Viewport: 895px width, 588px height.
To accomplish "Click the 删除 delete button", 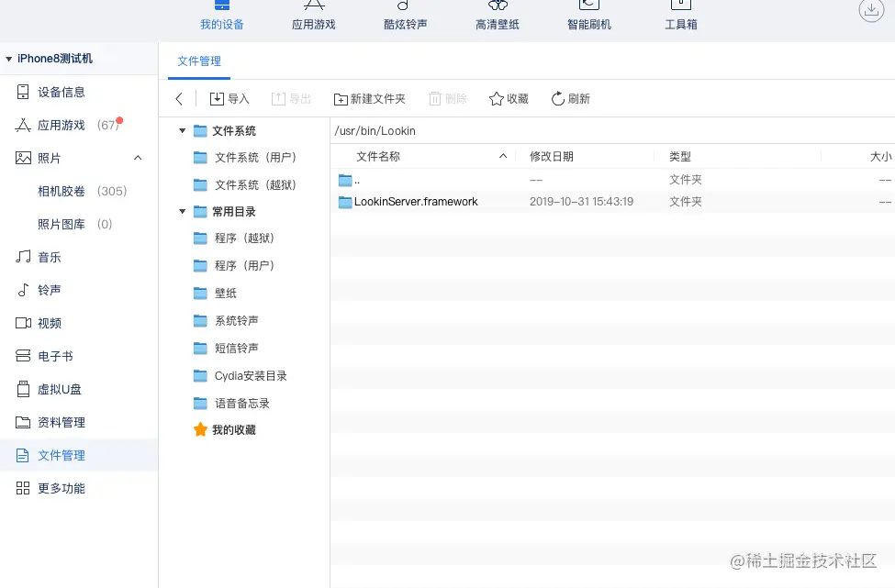I will pos(448,99).
